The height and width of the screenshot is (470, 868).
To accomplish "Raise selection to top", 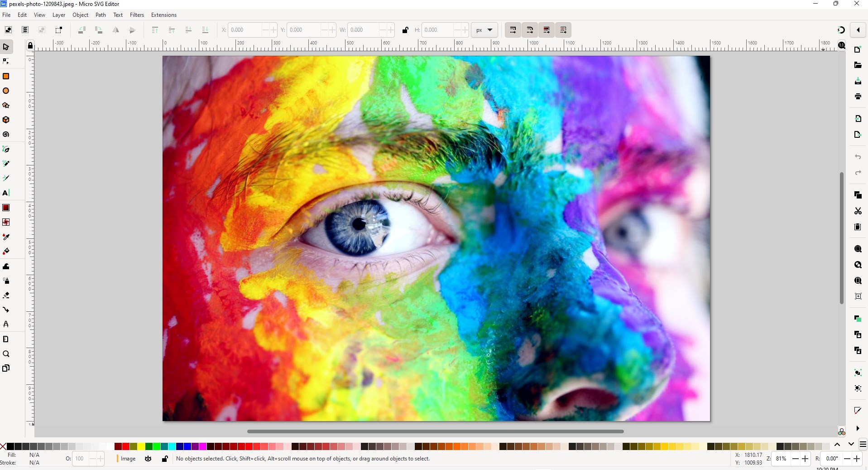I will [x=155, y=30].
